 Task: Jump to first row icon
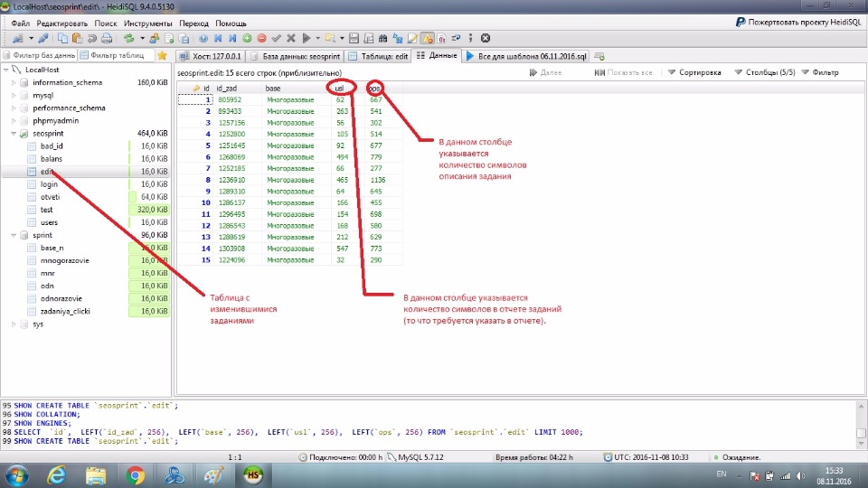[x=218, y=38]
